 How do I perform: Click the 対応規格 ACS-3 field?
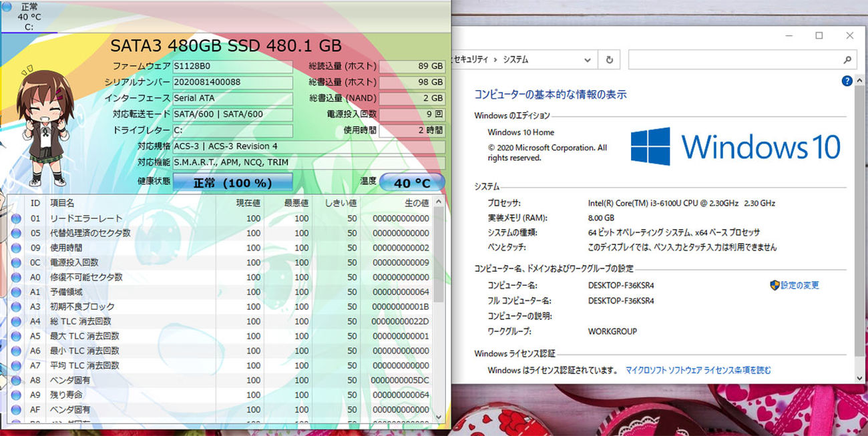tap(309, 147)
